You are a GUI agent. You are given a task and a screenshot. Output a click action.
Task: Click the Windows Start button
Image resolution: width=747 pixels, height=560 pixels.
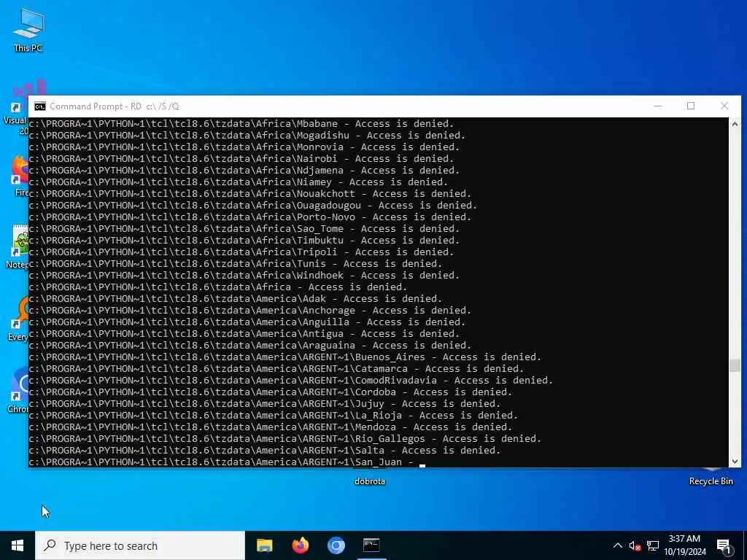(18, 545)
